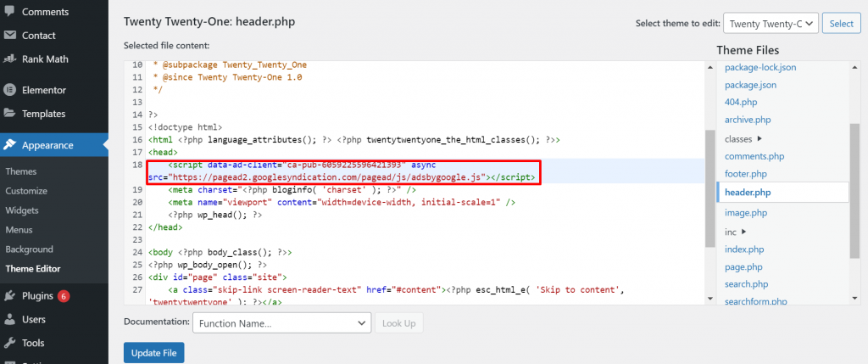Screen dimensions: 868x364
Task: Click inside the code editor at line 22
Action: point(339,216)
